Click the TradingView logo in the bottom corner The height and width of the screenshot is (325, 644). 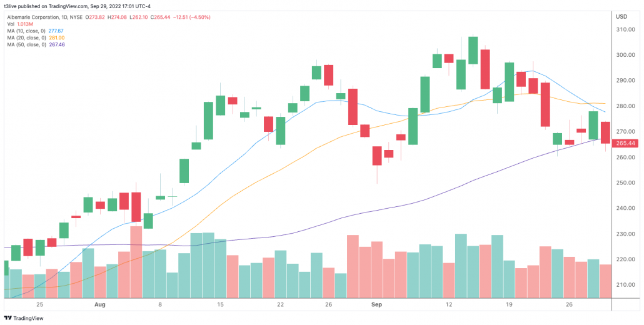tap(25, 317)
